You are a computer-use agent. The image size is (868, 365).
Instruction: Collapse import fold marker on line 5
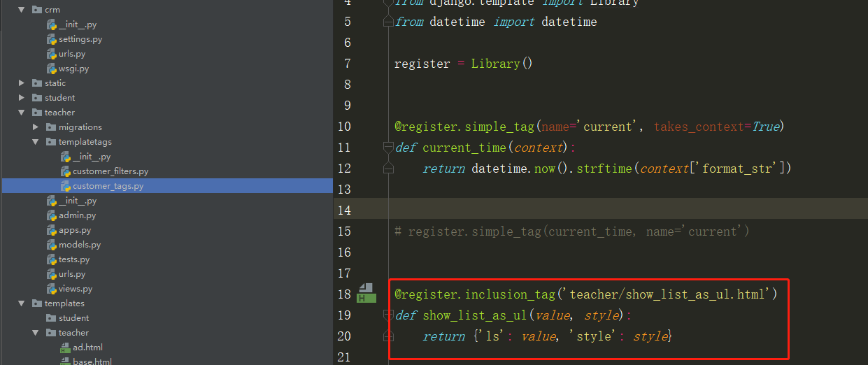pyautogui.click(x=388, y=22)
